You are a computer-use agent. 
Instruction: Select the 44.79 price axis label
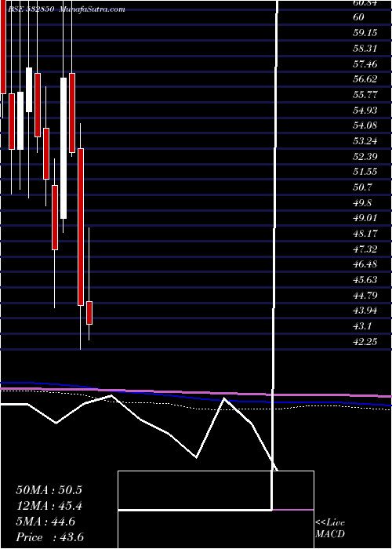(365, 295)
